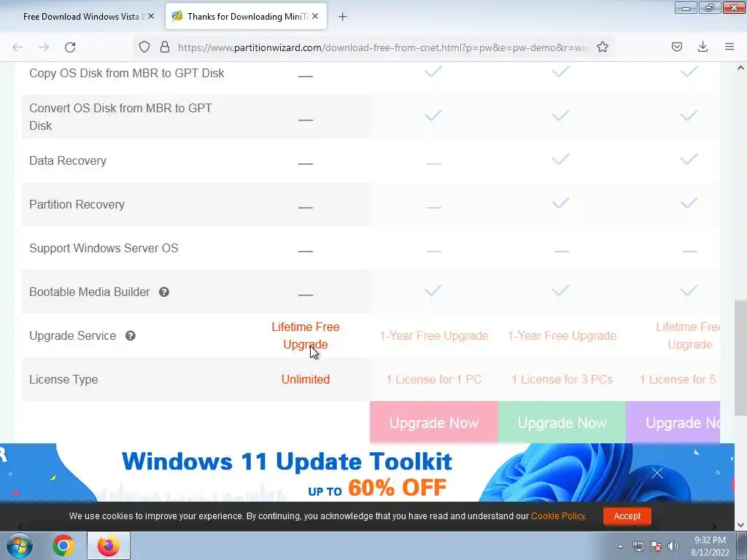Viewport: 747px width, 560px height.
Task: Open the Cookie Policy link
Action: pyautogui.click(x=558, y=516)
